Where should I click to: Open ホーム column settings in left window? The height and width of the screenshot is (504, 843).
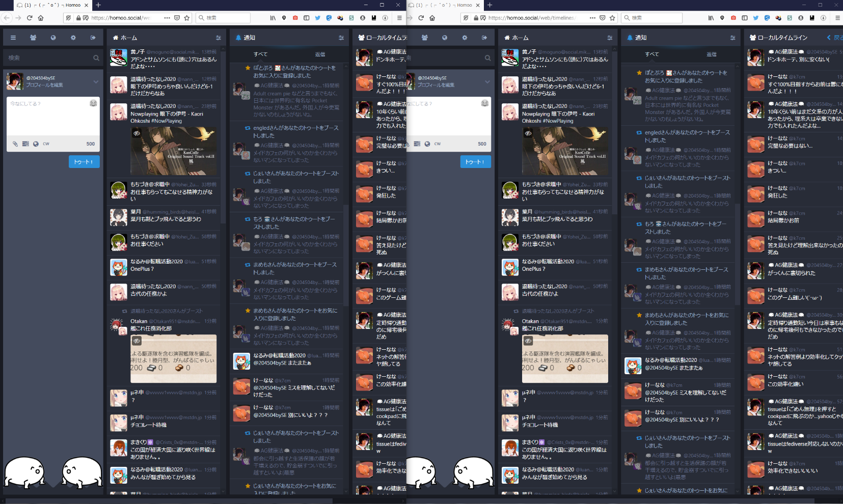[218, 38]
